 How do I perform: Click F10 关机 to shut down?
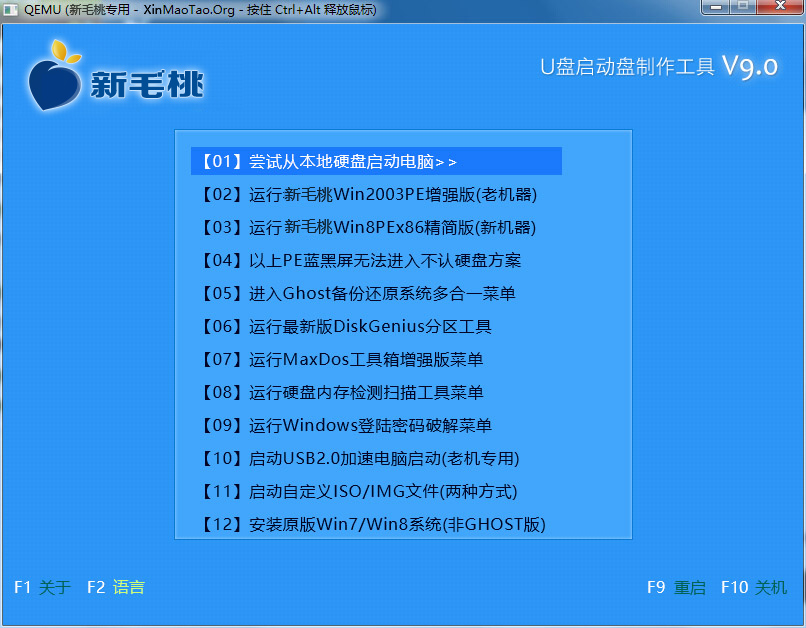pyautogui.click(x=754, y=587)
